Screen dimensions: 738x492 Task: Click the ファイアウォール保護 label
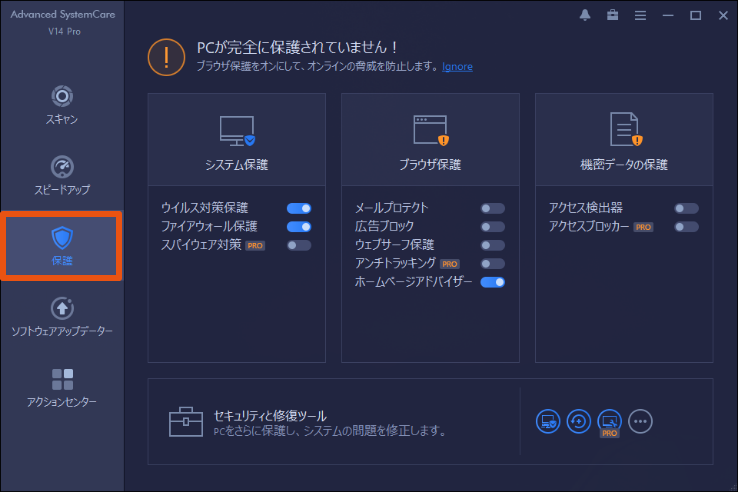tap(209, 226)
